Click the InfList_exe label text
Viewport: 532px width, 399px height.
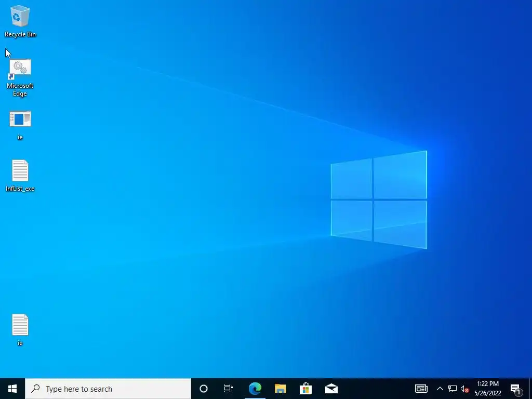20,189
